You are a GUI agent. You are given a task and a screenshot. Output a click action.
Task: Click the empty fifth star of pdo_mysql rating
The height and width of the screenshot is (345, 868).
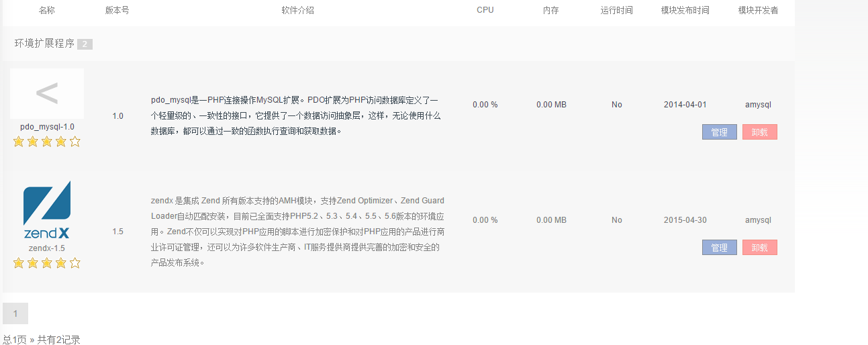coord(75,142)
